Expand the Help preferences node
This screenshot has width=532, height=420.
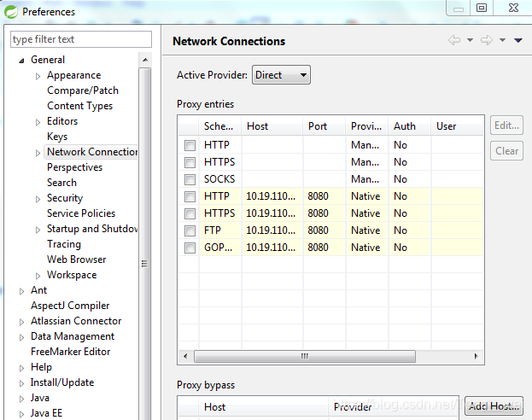pos(21,368)
